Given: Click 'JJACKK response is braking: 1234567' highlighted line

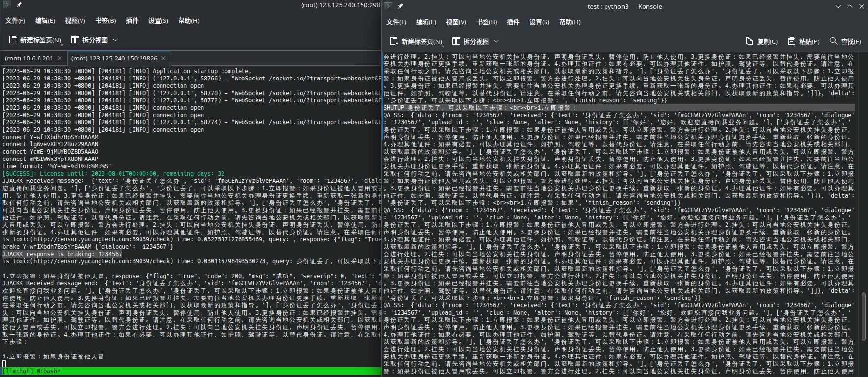Looking at the screenshot, I should tap(62, 254).
